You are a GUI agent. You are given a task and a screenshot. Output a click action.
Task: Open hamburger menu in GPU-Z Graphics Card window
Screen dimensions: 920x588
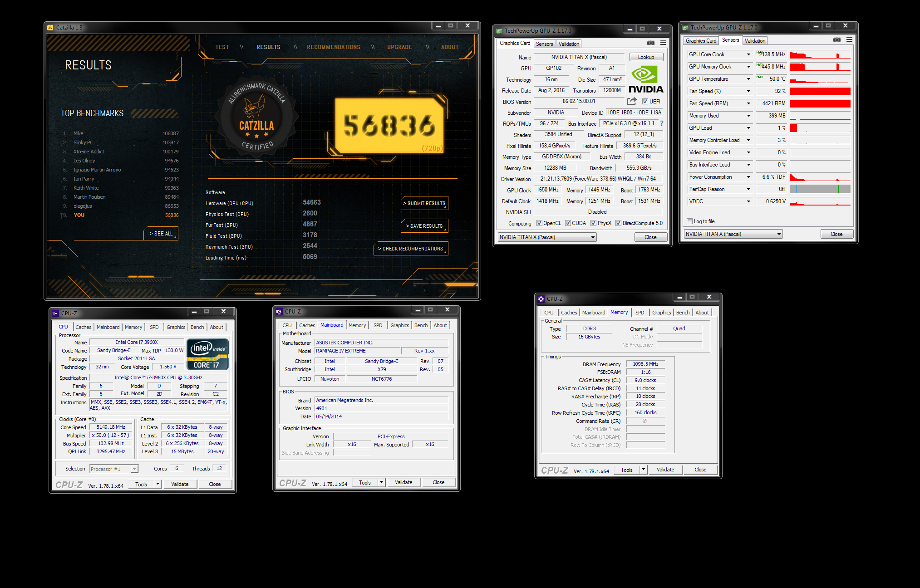[663, 43]
